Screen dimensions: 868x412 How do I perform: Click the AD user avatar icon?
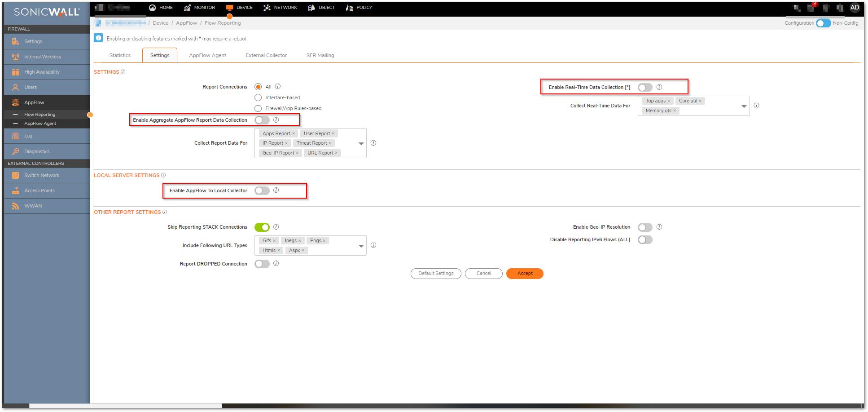pos(855,8)
